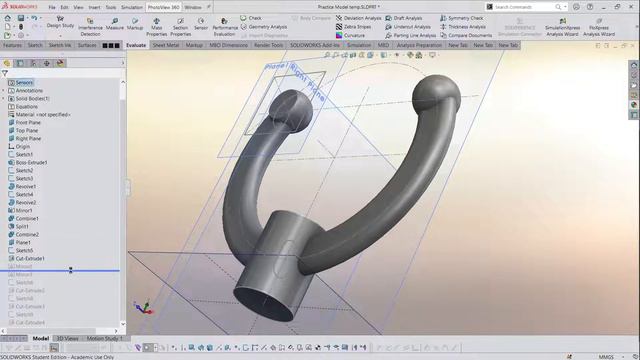Create a New document icon
The image size is (640, 360).
(8, 27)
